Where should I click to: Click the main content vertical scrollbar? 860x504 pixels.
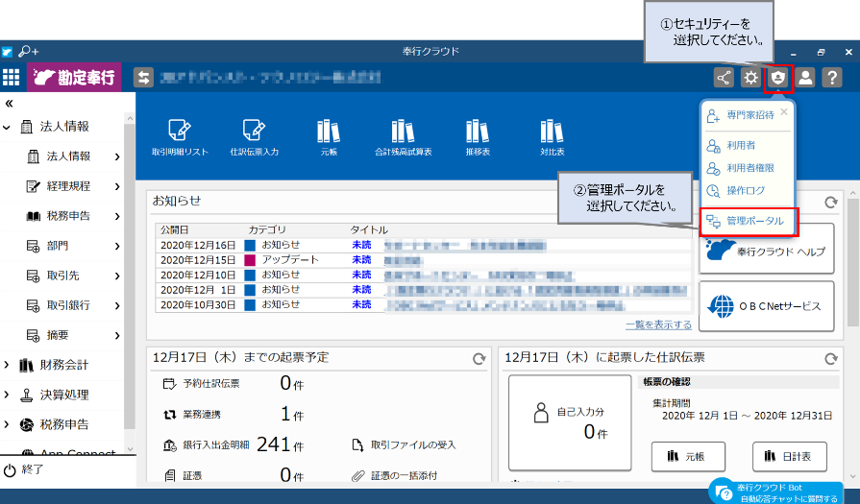(853, 263)
